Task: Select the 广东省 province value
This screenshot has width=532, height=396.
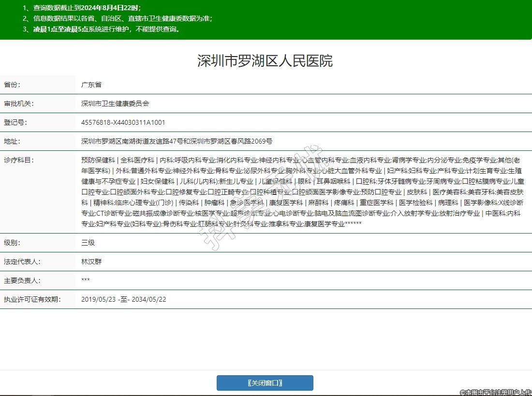Action: tap(91, 85)
